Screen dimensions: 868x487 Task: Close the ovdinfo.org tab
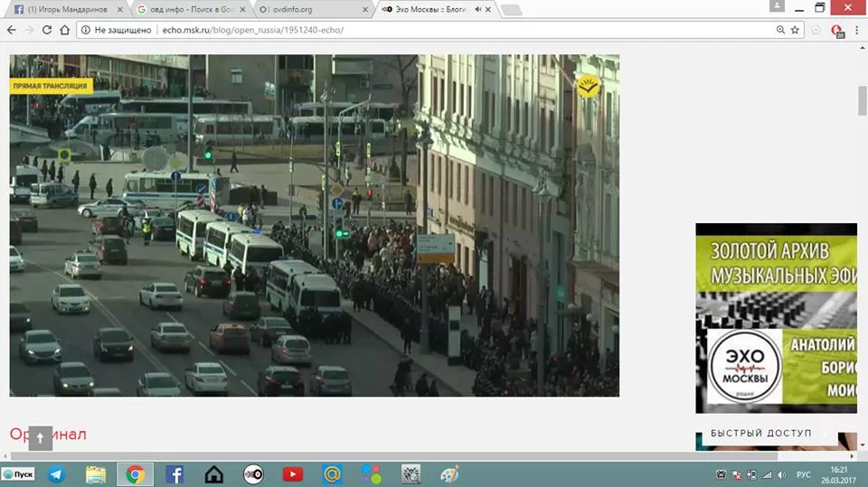[364, 9]
